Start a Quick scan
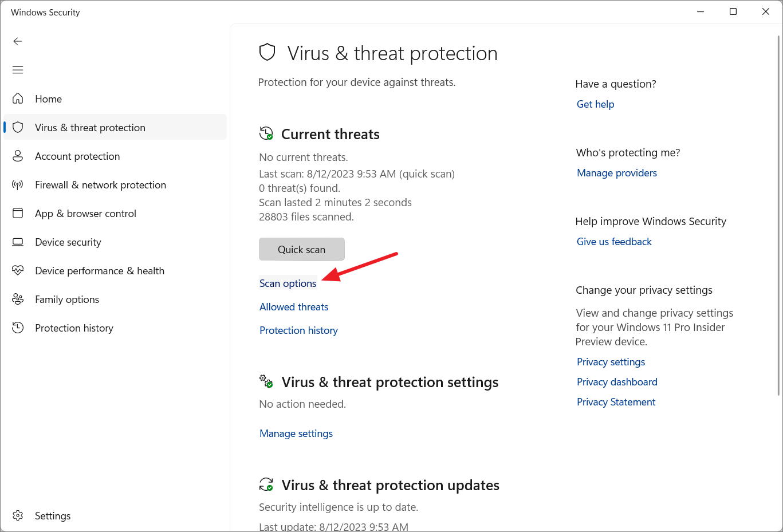 click(x=302, y=249)
